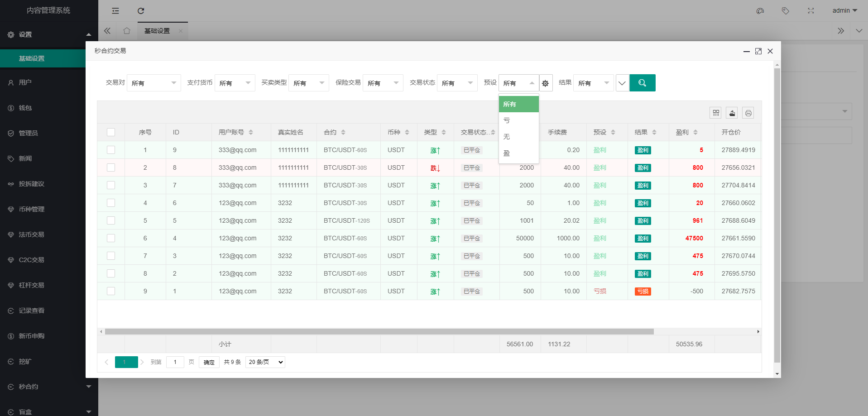Click the print table icon

(748, 113)
